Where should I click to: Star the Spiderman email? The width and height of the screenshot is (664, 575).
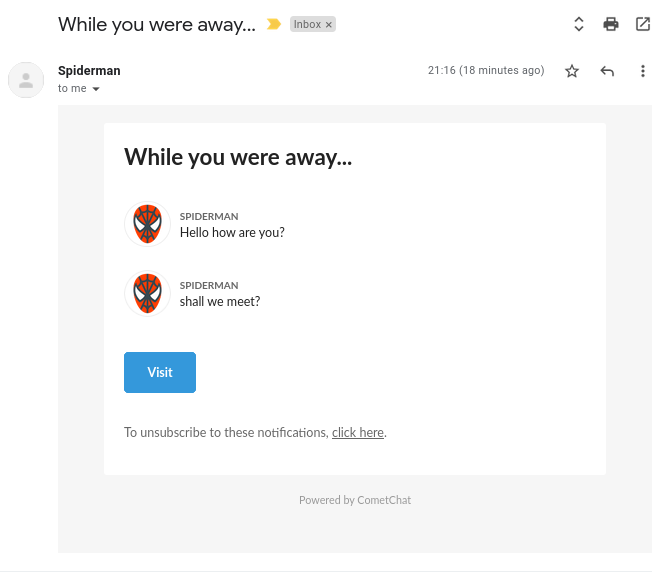(572, 71)
